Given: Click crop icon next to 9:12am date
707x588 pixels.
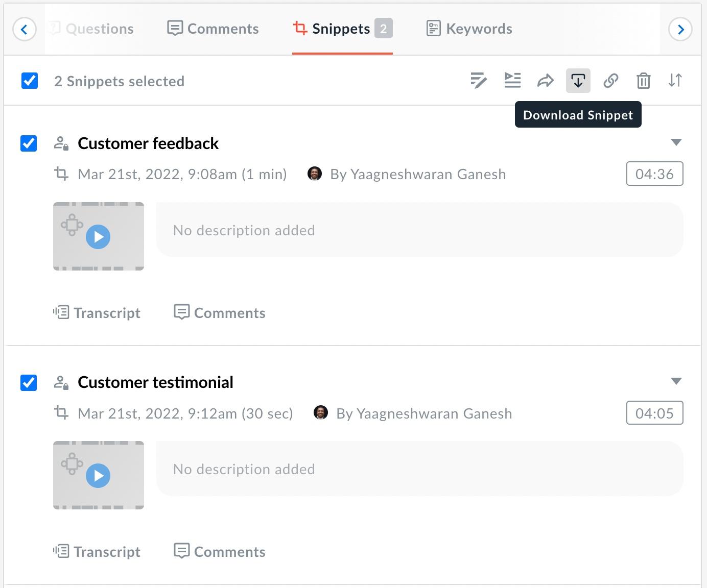Looking at the screenshot, I should [61, 413].
